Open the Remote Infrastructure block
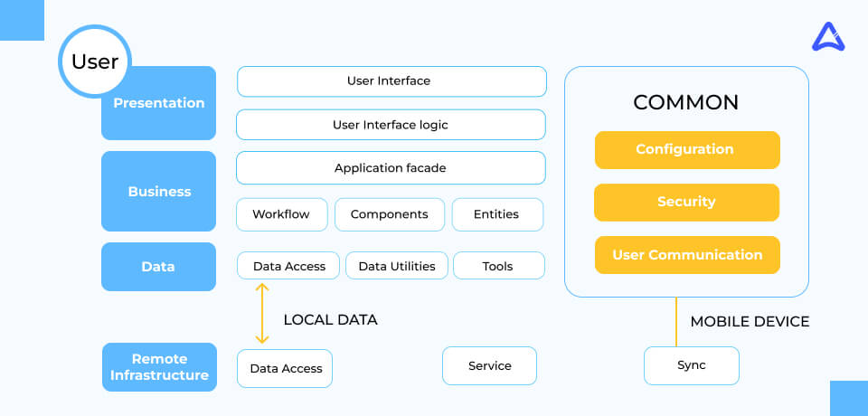This screenshot has height=416, width=868. click(x=159, y=367)
